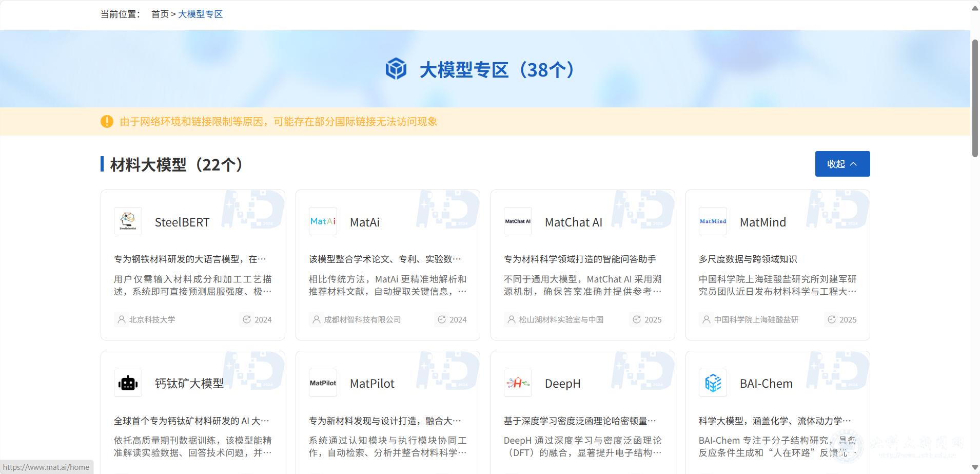Click the 中国科学院上海硅酸盐研 label
Image resolution: width=980 pixels, height=474 pixels.
tap(756, 319)
